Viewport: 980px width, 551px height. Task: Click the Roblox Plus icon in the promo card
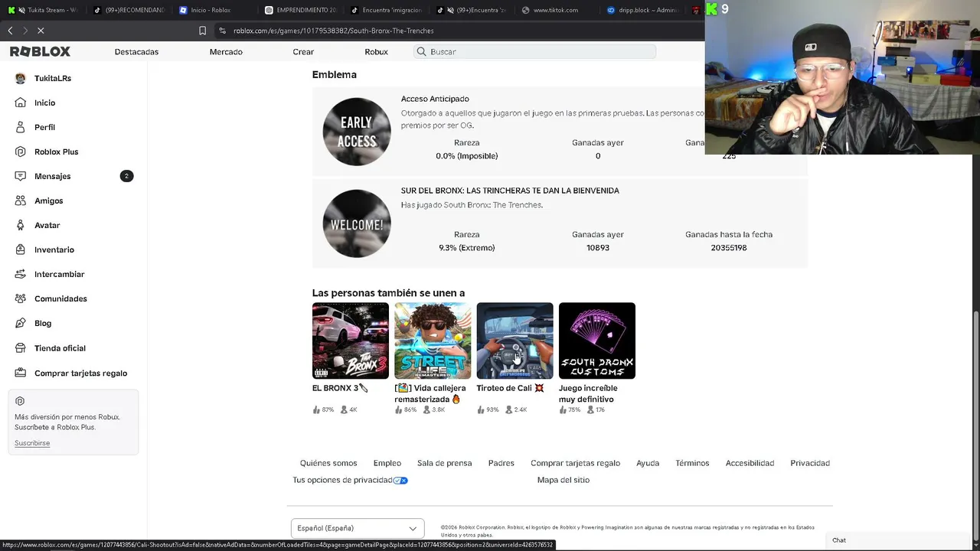20,401
